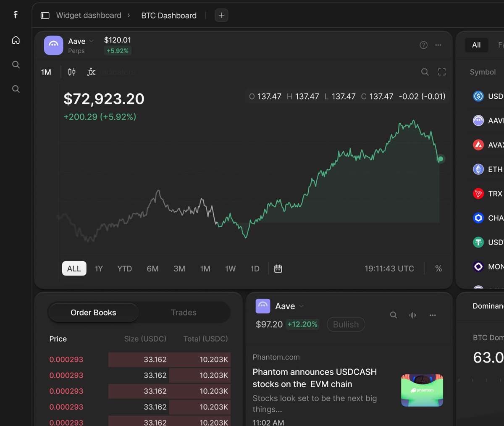Select the 1W time range
The width and height of the screenshot is (504, 426).
click(x=230, y=268)
